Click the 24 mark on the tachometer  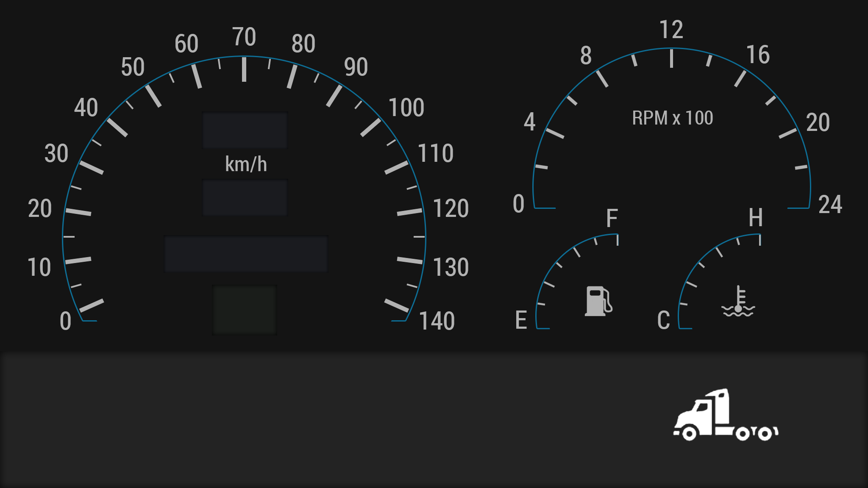(830, 205)
